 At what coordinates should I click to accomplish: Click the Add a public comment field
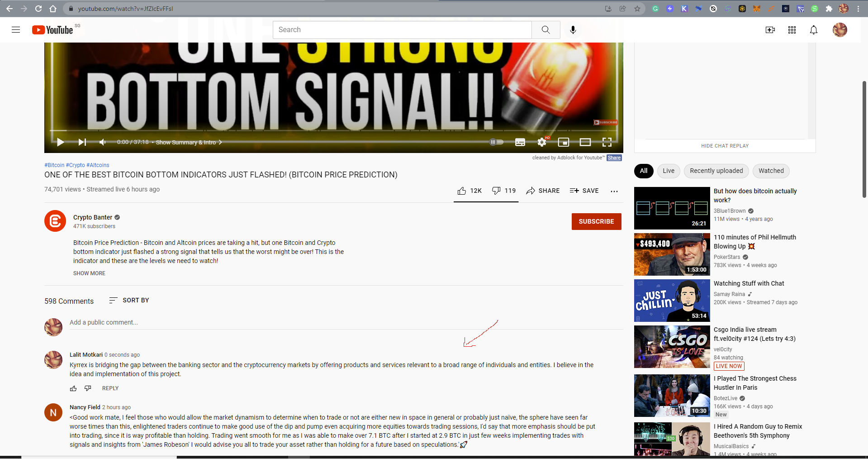(x=346, y=323)
